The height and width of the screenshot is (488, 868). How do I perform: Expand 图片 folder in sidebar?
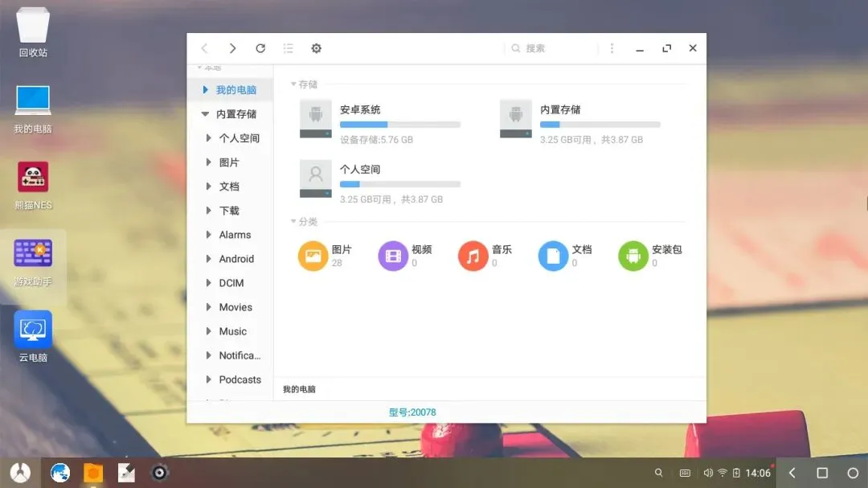click(208, 162)
